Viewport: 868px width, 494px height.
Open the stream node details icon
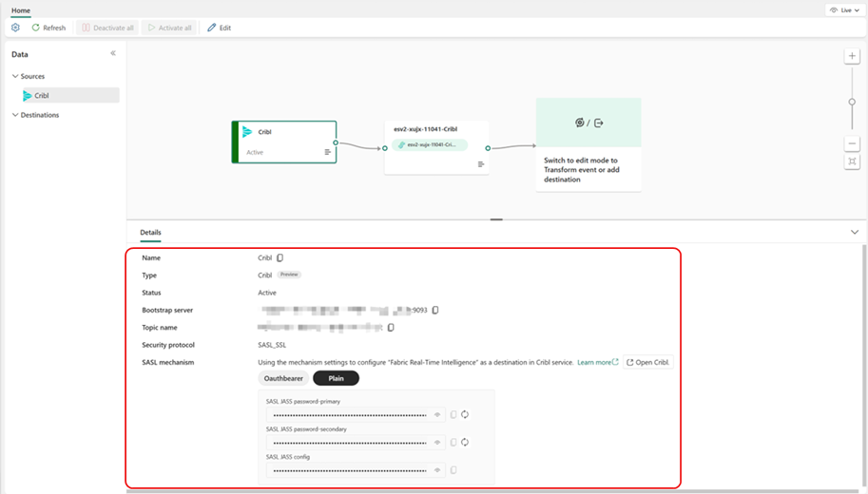480,163
